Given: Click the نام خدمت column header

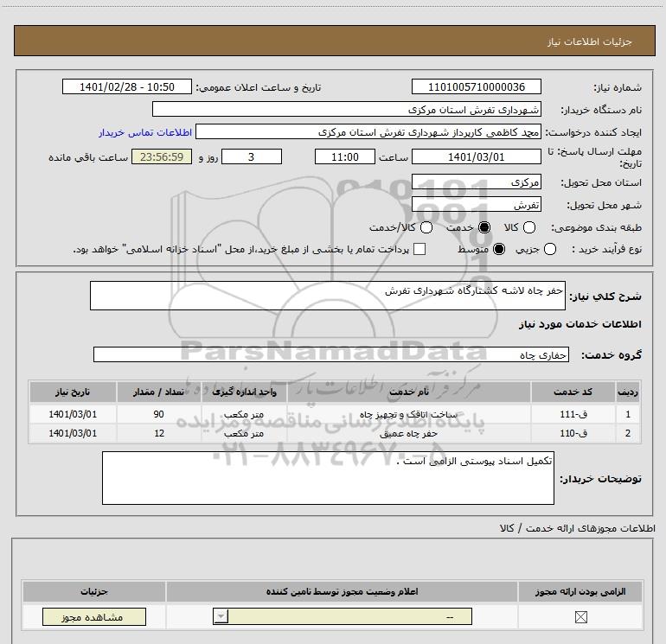Looking at the screenshot, I should point(408,392).
